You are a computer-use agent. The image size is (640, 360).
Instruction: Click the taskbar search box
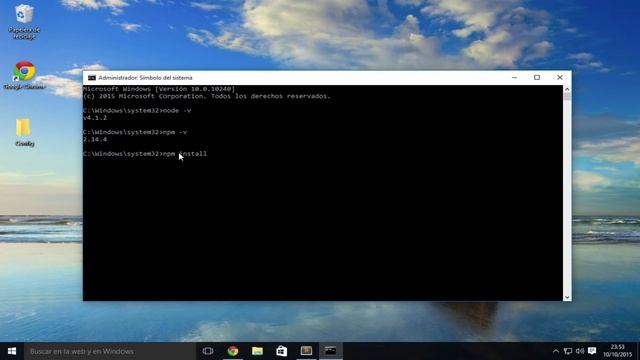tap(110, 351)
